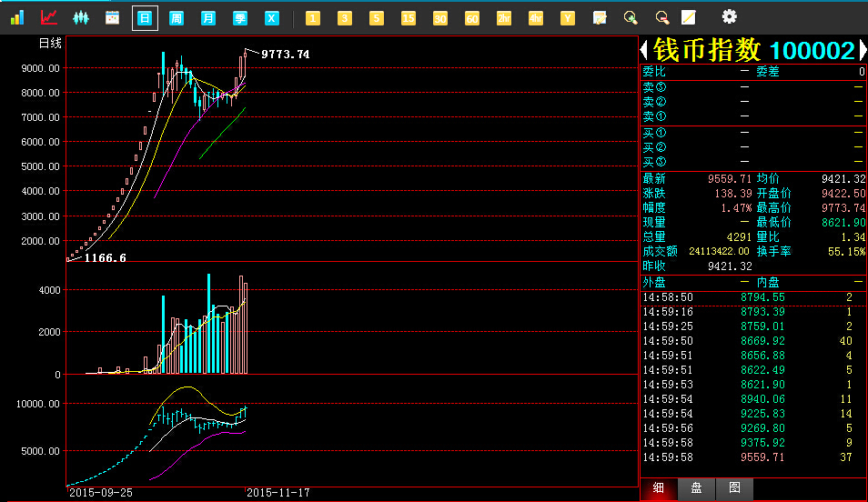The image size is (868, 502).
Task: Select the pencil drawing tool icon
Action: click(x=689, y=17)
